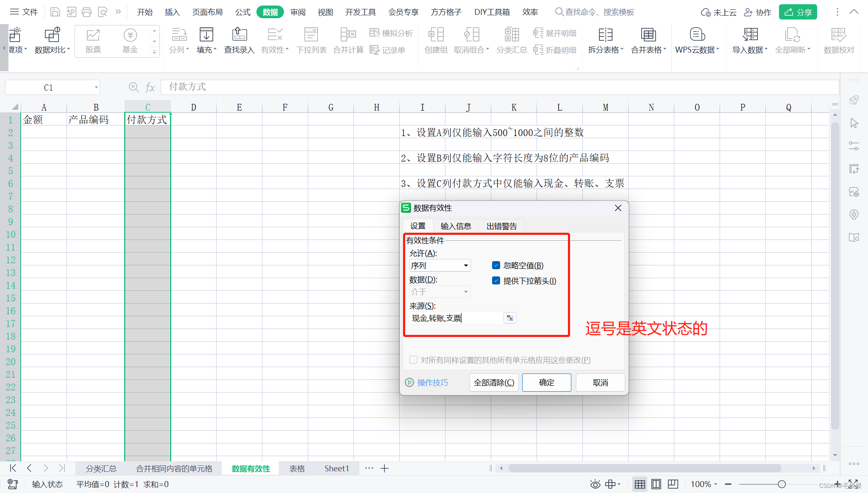Click the 合并表格 icon
This screenshot has height=493, width=868.
click(x=648, y=40)
